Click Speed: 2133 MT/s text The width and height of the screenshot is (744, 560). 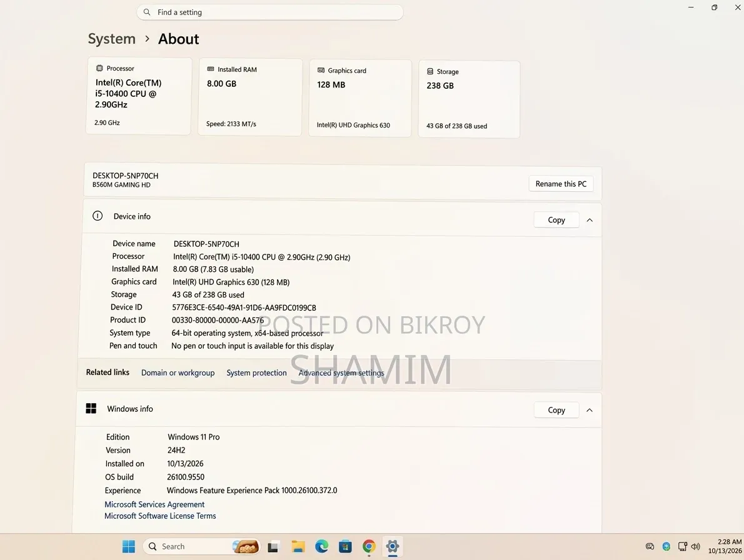point(231,124)
